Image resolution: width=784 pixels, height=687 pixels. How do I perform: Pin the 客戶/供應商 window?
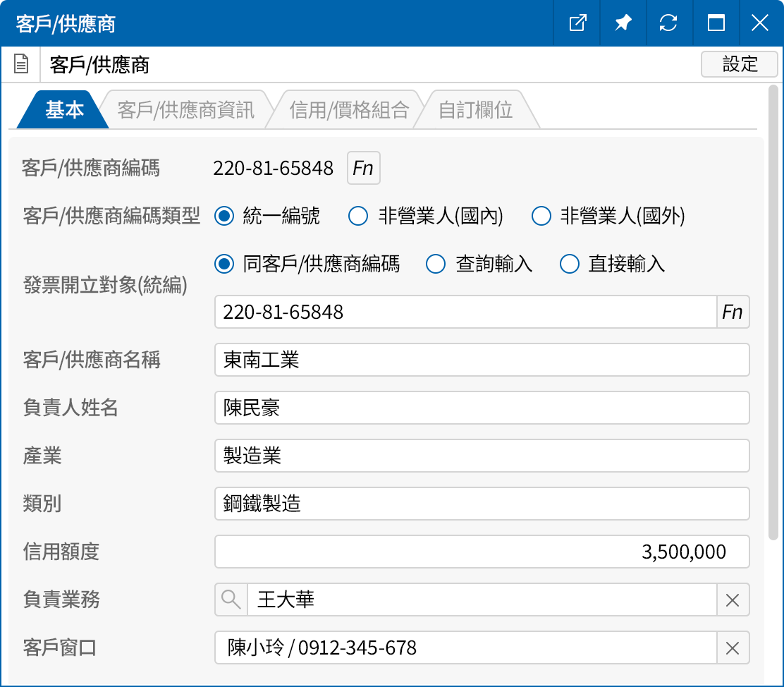(x=623, y=23)
